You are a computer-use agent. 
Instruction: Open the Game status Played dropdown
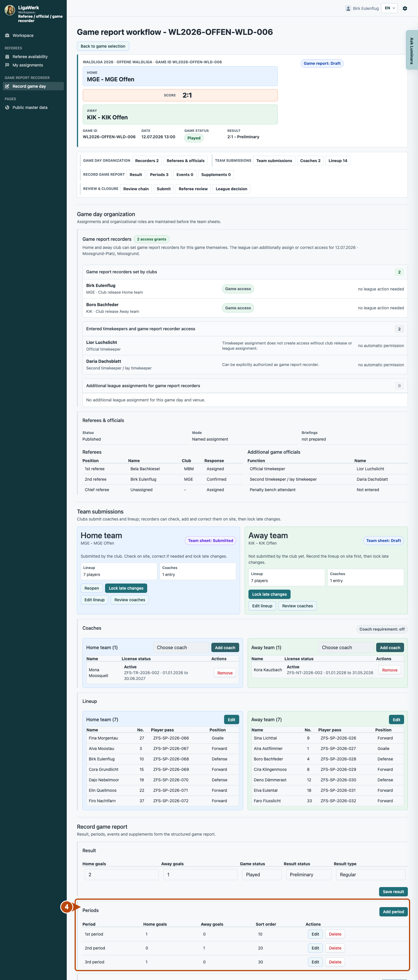pos(262,875)
